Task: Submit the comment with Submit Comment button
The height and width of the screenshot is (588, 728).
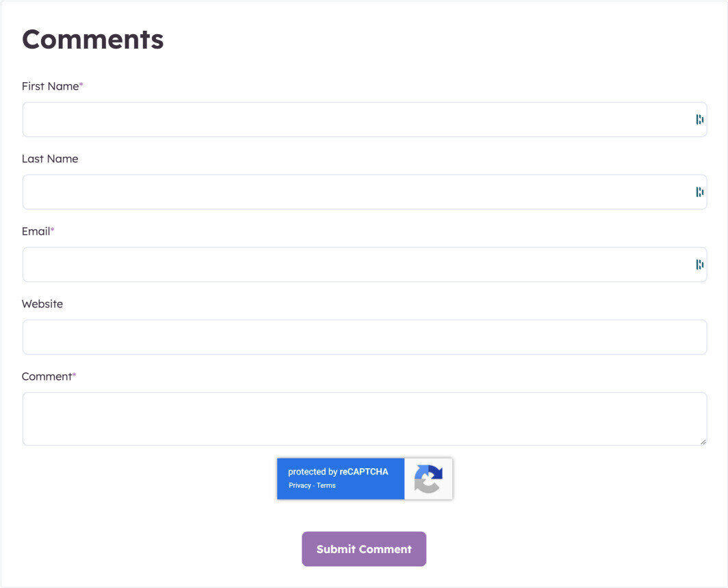Action: [364, 549]
